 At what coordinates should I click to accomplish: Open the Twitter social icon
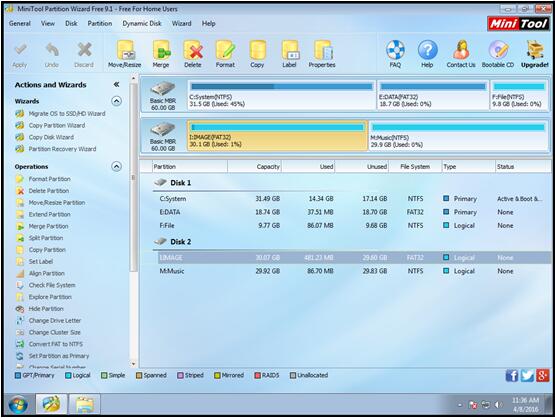pyautogui.click(x=527, y=376)
